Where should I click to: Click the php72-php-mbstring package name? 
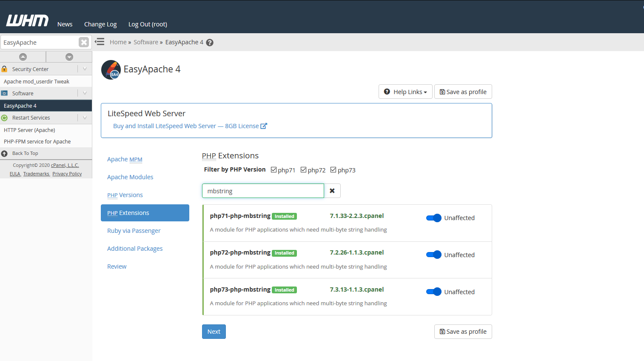pyautogui.click(x=240, y=252)
